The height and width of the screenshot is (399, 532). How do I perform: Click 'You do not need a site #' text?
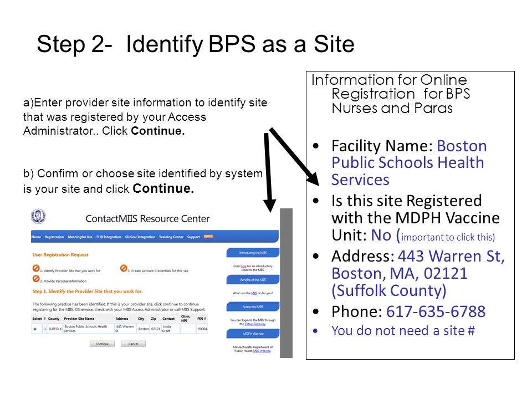click(403, 330)
